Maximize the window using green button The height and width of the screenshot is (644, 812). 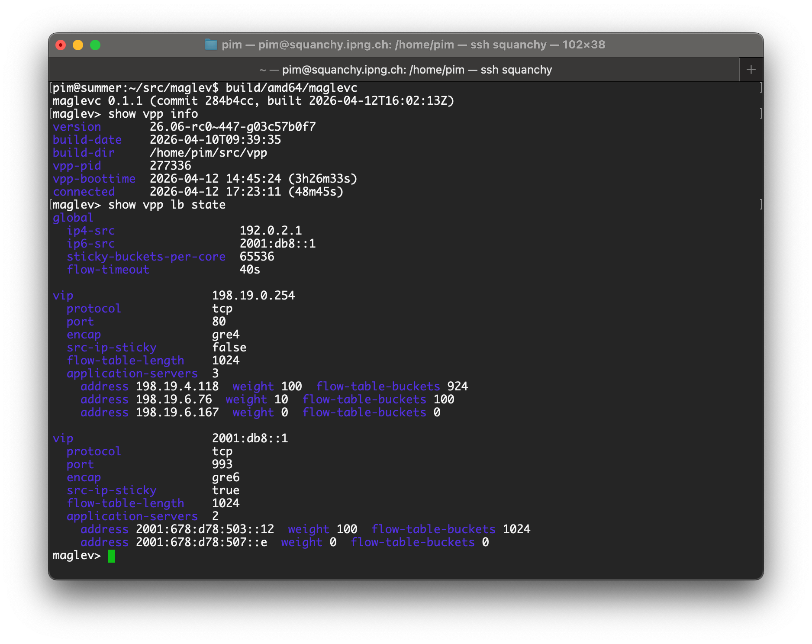pos(95,45)
